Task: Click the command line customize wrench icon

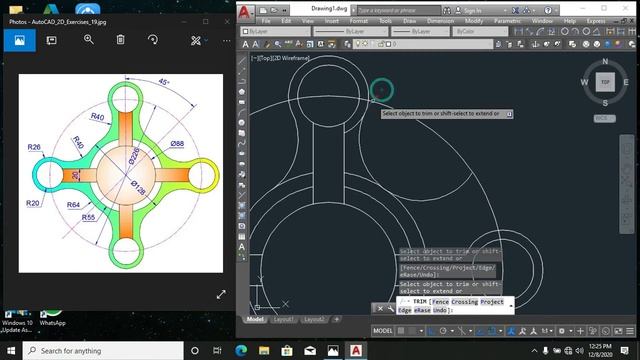Action: point(390,309)
